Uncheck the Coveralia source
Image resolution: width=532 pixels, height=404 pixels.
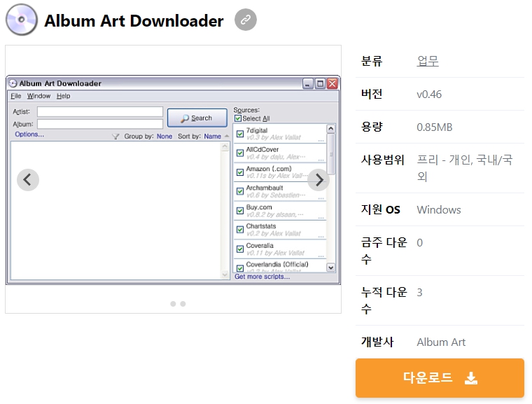pyautogui.click(x=240, y=249)
